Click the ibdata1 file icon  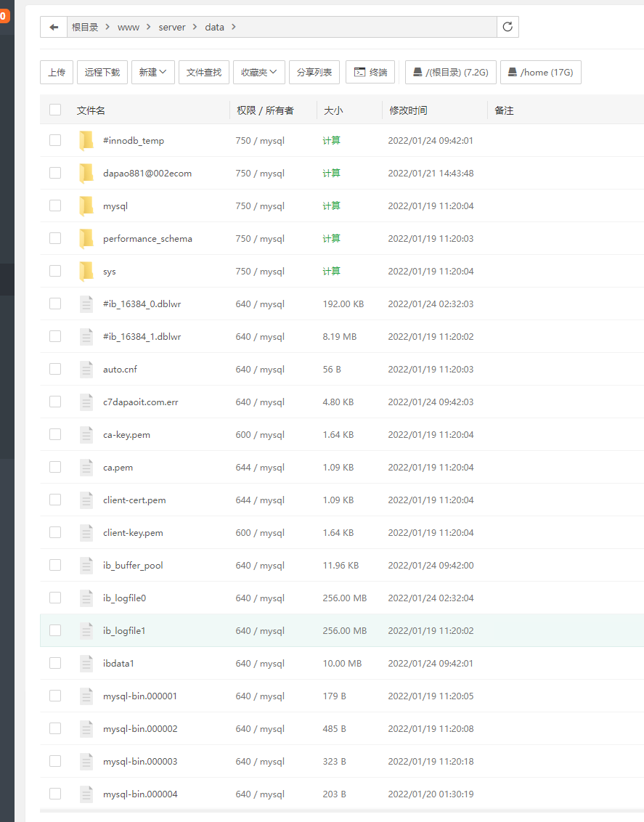click(x=86, y=663)
